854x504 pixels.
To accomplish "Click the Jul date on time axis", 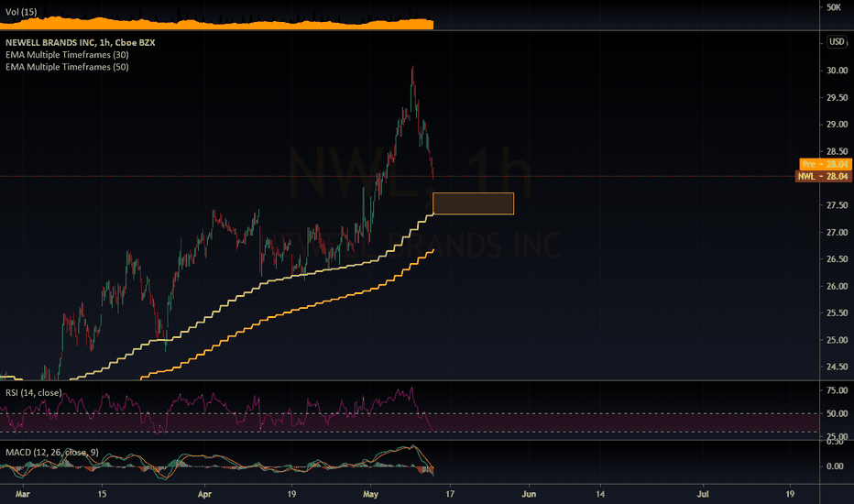I will point(703,494).
